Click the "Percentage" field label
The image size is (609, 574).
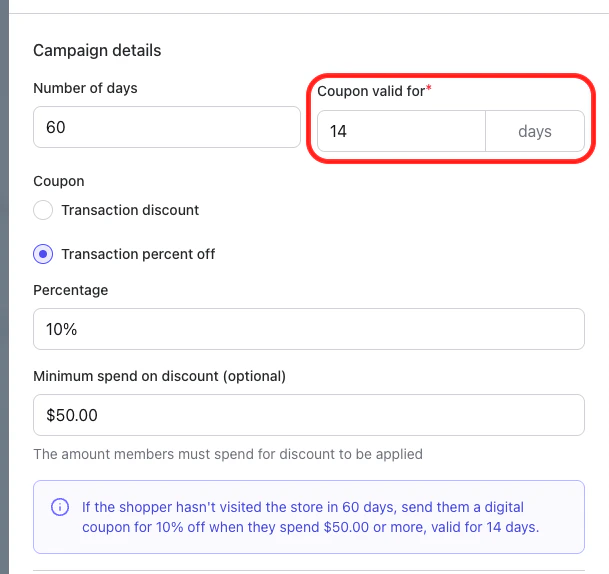(x=70, y=290)
